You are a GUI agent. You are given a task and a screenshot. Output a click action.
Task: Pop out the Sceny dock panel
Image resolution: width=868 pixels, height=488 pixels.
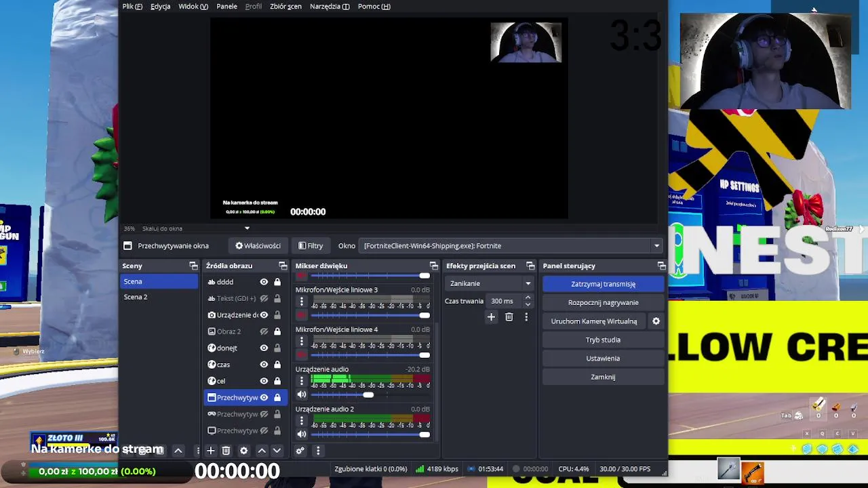193,266
